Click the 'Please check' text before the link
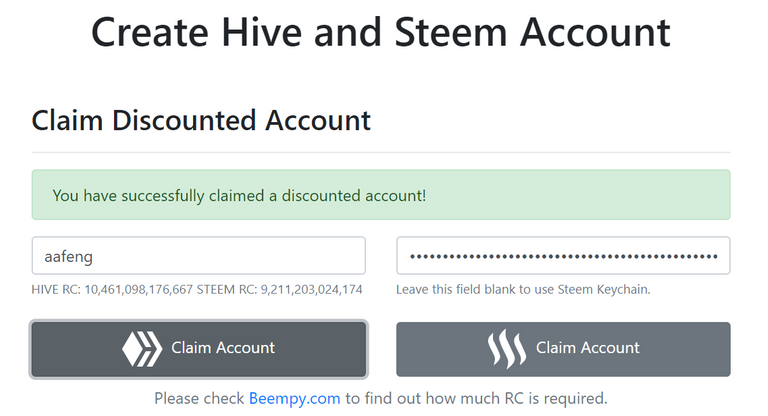 pyautogui.click(x=199, y=398)
